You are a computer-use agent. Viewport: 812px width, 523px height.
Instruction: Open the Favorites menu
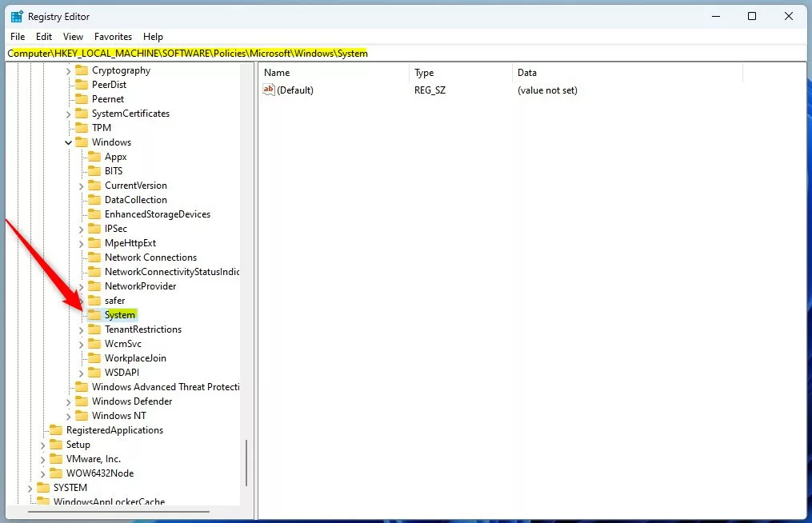[x=113, y=37]
